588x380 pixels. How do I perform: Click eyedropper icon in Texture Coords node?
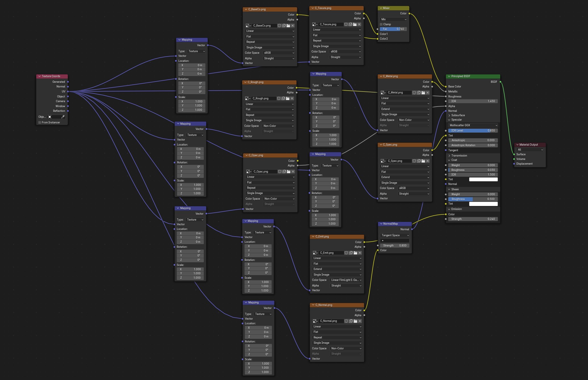63,117
